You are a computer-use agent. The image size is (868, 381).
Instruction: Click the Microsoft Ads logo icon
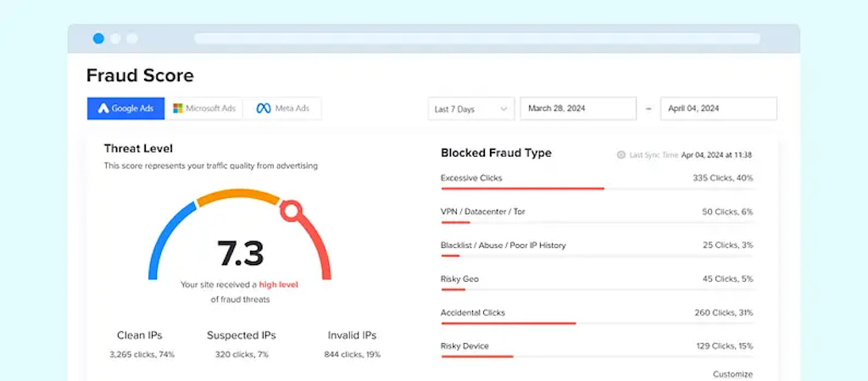(x=178, y=108)
